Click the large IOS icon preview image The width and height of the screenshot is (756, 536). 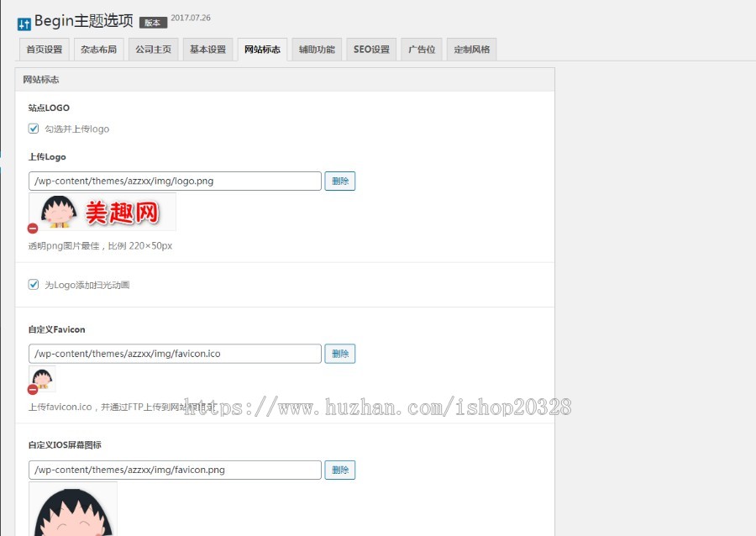pyautogui.click(x=73, y=509)
